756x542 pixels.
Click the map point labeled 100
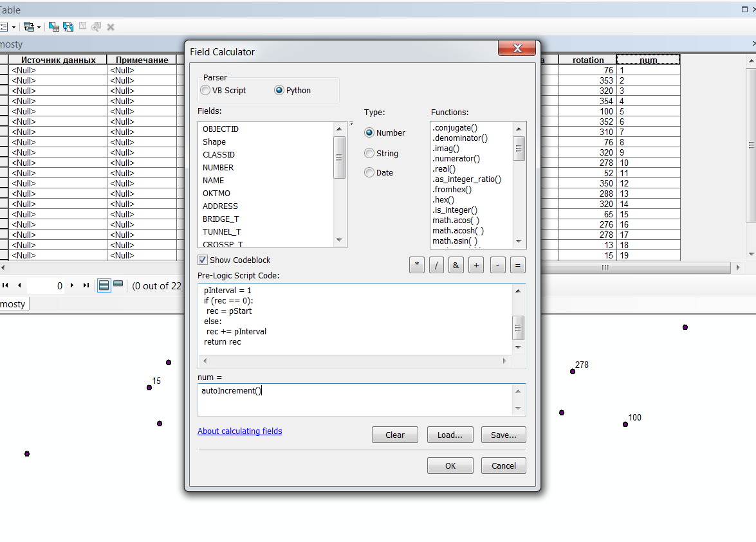click(x=625, y=424)
